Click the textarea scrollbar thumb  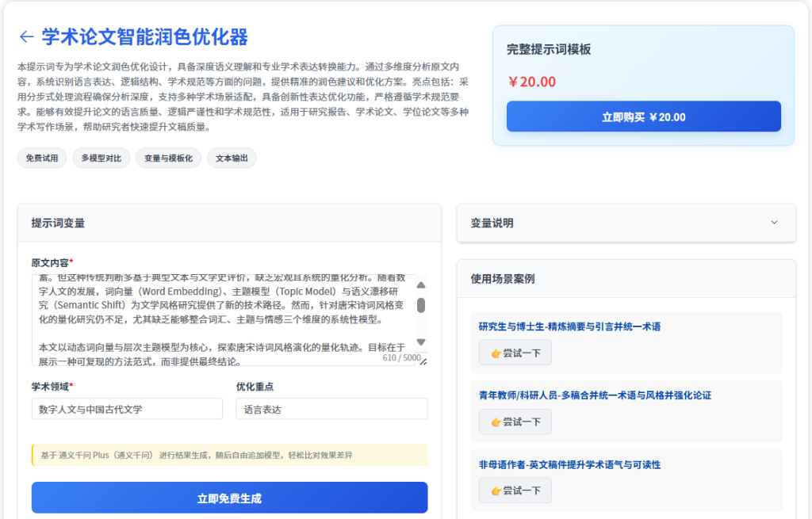coord(421,305)
